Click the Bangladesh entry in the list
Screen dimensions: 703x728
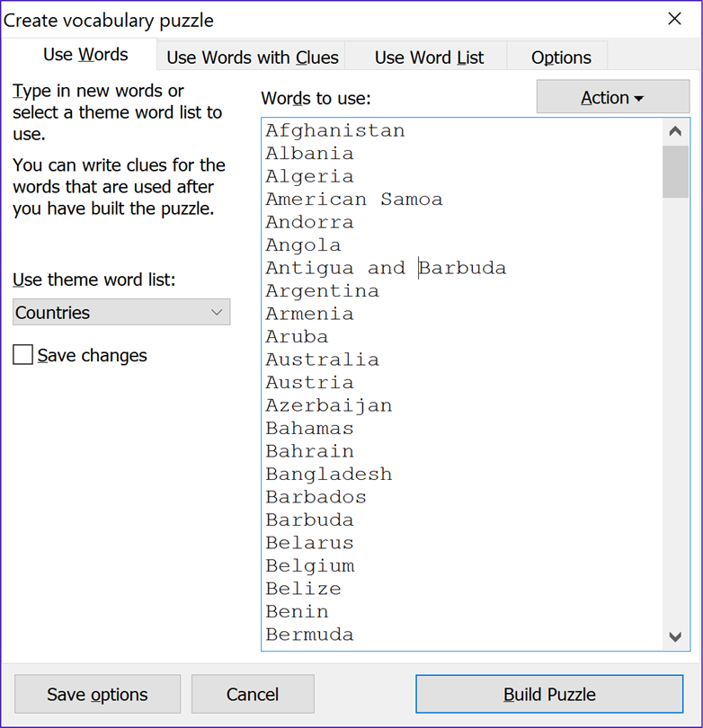tap(329, 475)
